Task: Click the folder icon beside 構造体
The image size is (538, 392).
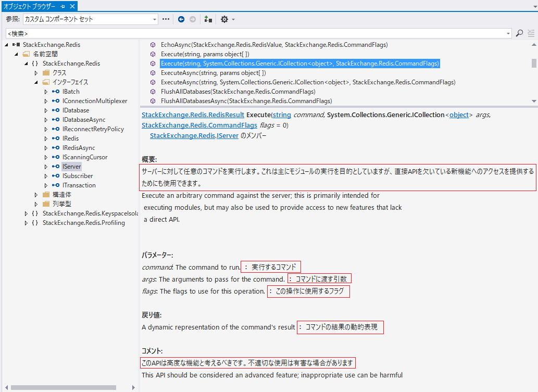Action: point(46,195)
